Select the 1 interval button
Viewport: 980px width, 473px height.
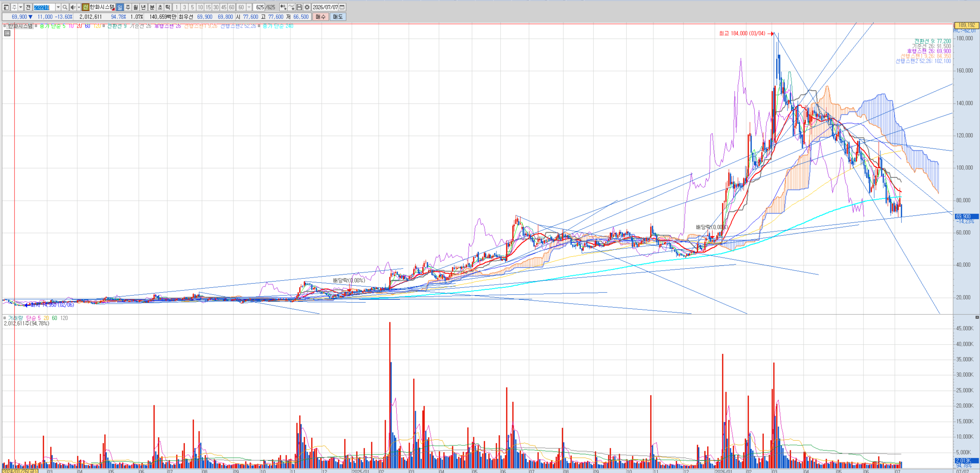coord(177,7)
